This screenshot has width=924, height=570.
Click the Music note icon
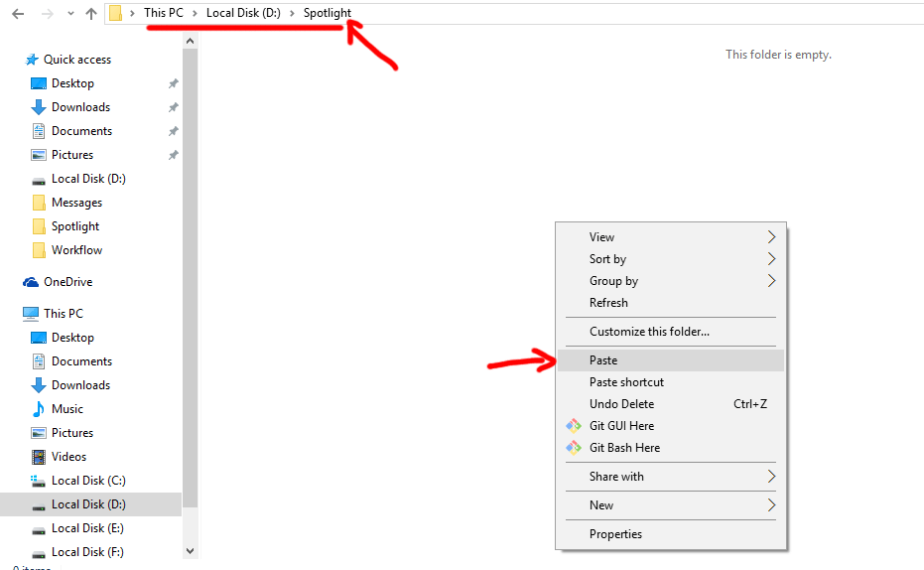(39, 409)
